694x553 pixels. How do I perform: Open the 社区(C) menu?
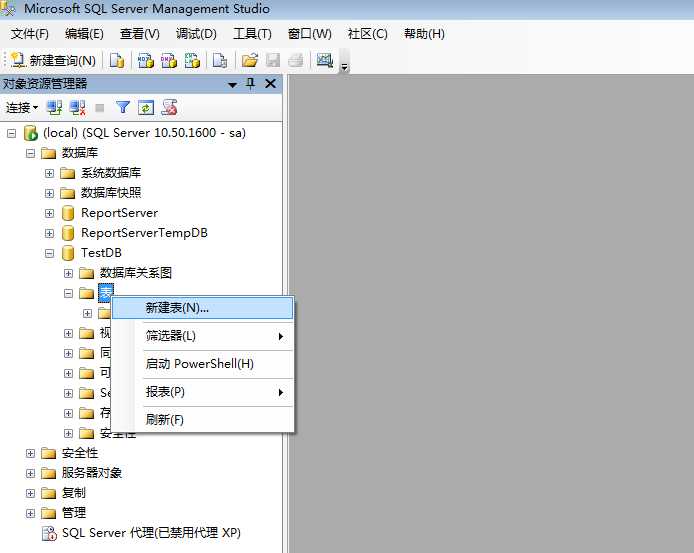[x=367, y=34]
